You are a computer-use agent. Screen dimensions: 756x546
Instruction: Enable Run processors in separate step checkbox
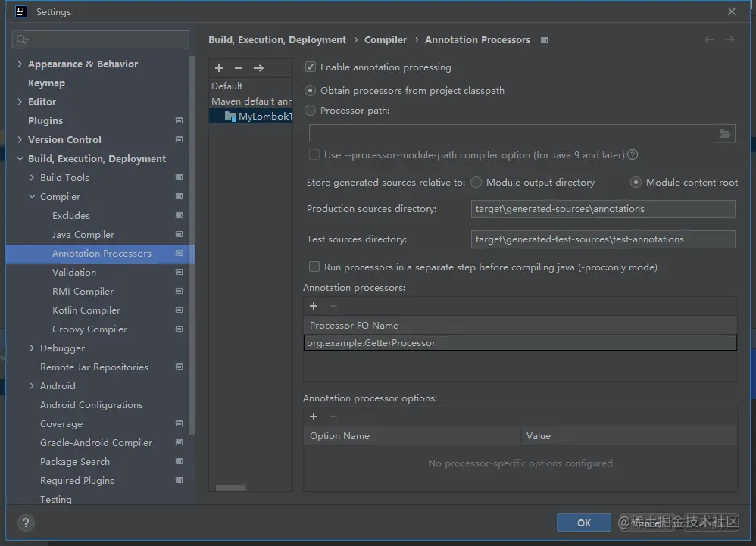click(x=314, y=267)
